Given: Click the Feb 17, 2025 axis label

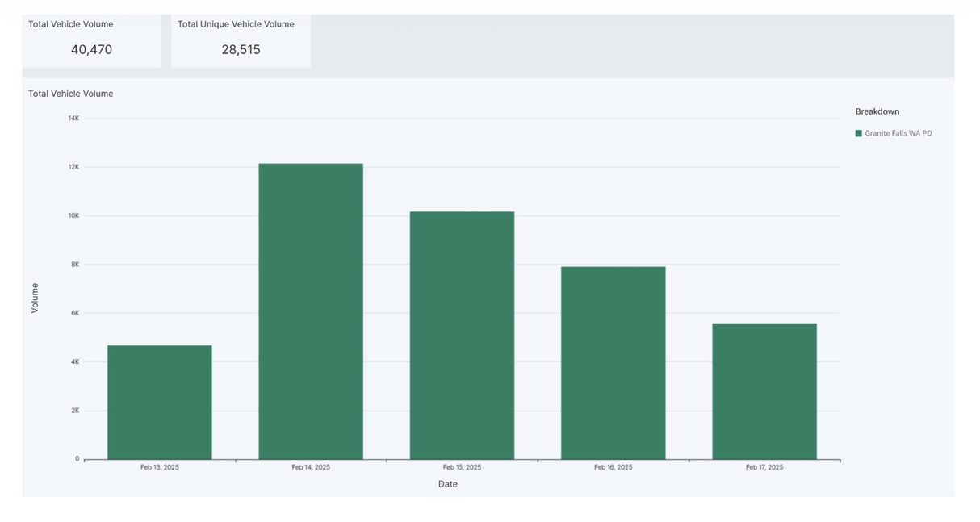Looking at the screenshot, I should coord(764,467).
